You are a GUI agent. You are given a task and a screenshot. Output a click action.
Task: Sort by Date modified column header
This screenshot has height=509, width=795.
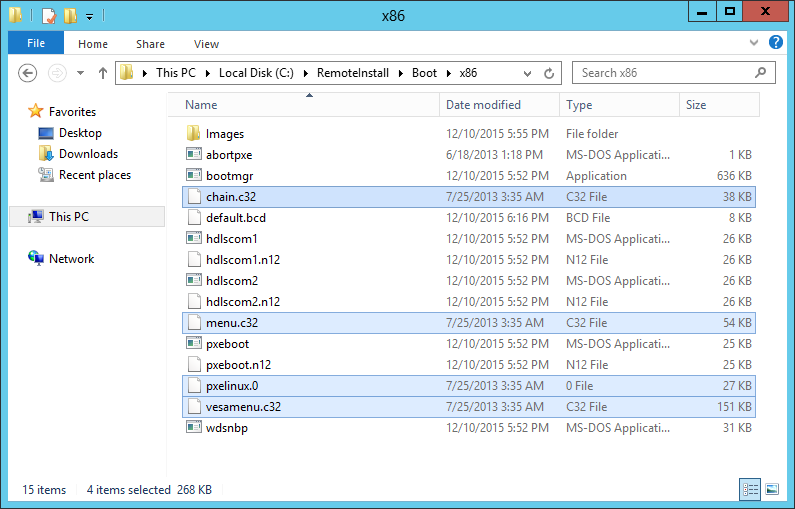[x=499, y=105]
